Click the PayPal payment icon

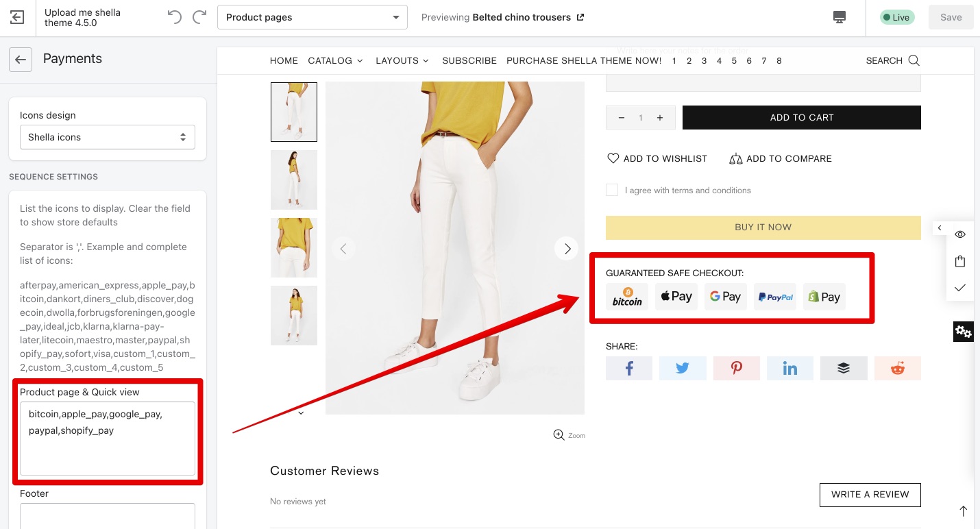point(775,297)
